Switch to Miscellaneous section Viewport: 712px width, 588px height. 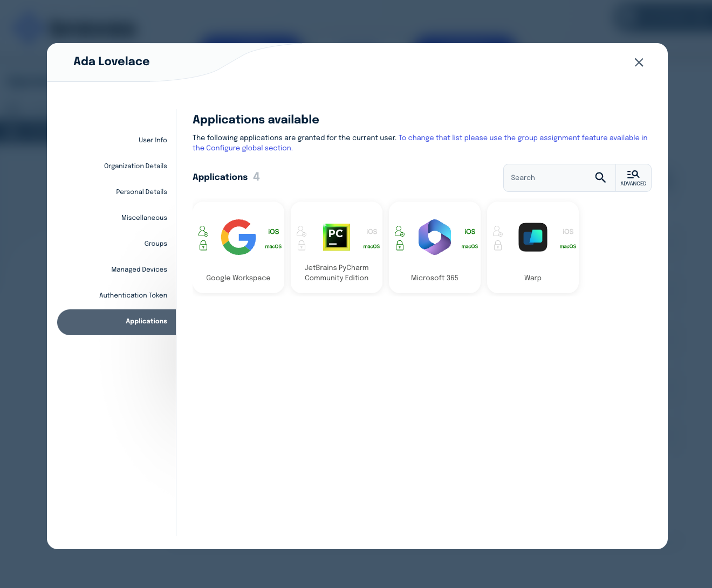tap(144, 218)
